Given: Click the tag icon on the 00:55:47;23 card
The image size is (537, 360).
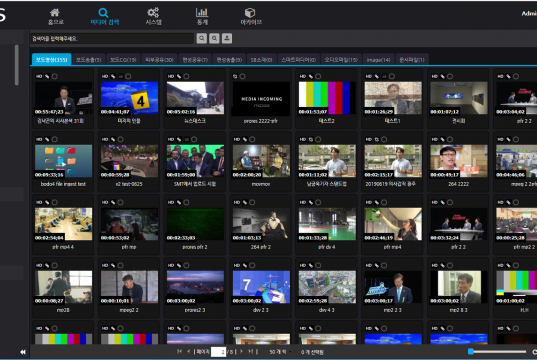Looking at the screenshot, I should coord(47,76).
